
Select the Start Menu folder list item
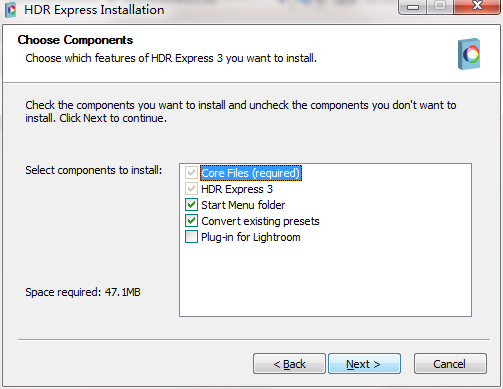click(x=243, y=205)
